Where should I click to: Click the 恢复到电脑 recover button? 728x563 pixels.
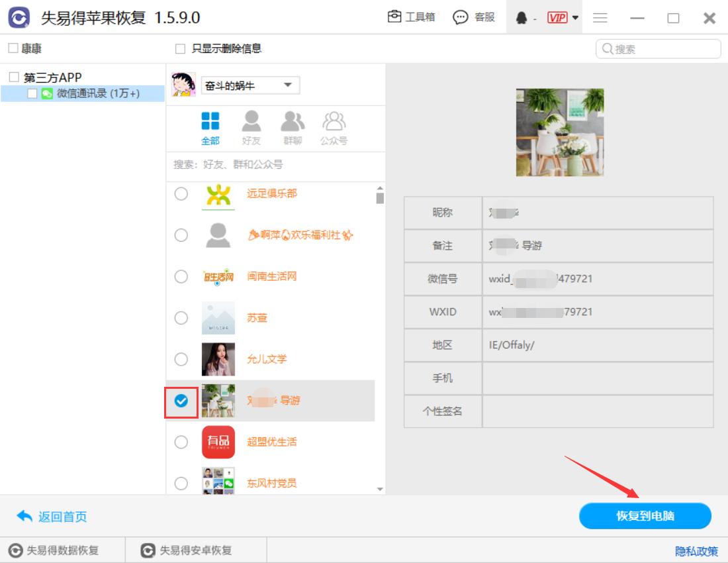pos(644,516)
